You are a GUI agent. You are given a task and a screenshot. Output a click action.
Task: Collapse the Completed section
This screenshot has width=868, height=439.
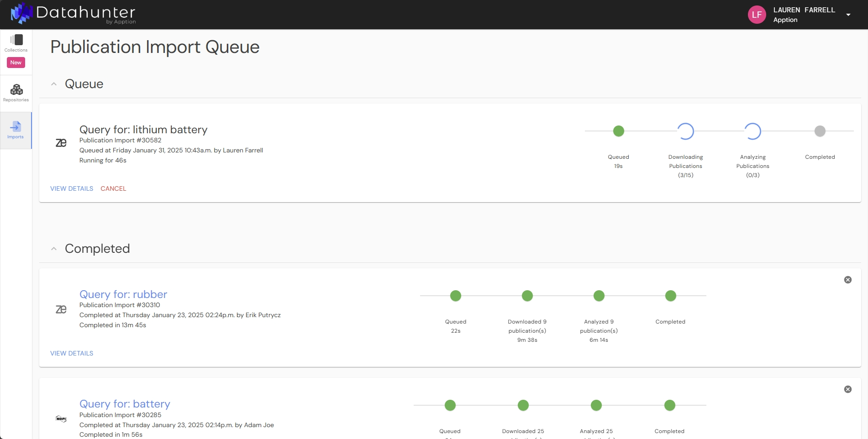[54, 249]
